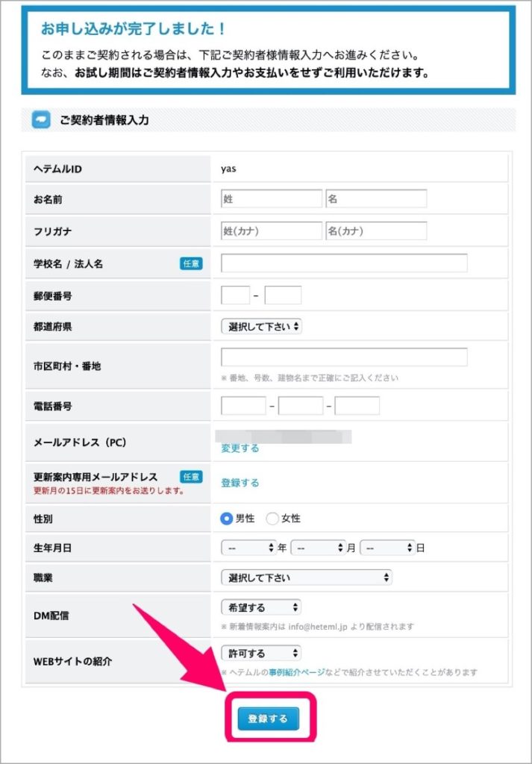Click the first 郵便番号 postal code box
Viewport: 532px width, 764px height.
235,295
